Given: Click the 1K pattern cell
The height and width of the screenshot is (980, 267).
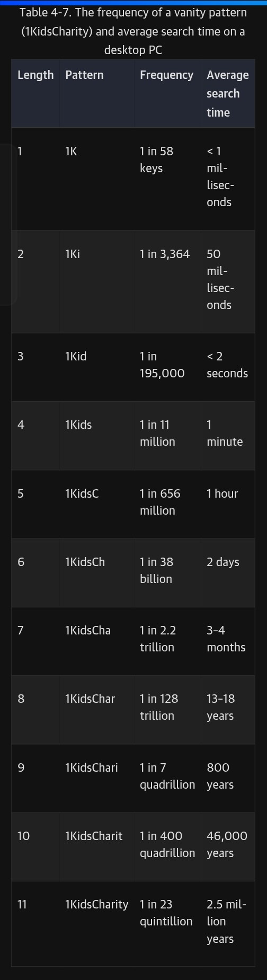Looking at the screenshot, I should tap(71, 151).
